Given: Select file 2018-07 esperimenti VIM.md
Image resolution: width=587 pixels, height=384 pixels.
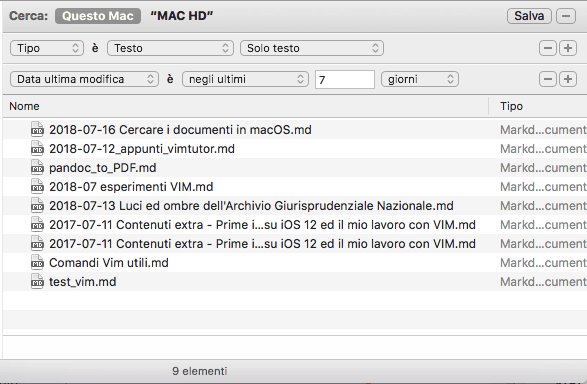Looking at the screenshot, I should pos(131,187).
